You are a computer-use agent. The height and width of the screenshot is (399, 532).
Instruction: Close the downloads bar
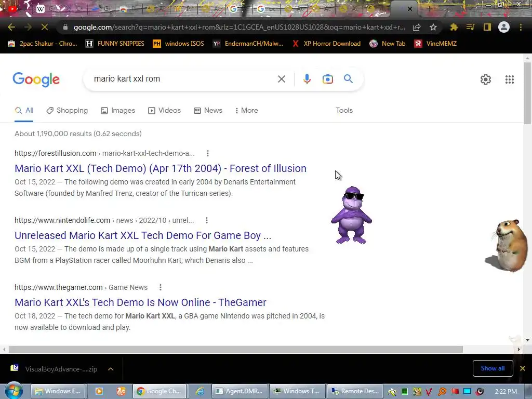point(523,368)
